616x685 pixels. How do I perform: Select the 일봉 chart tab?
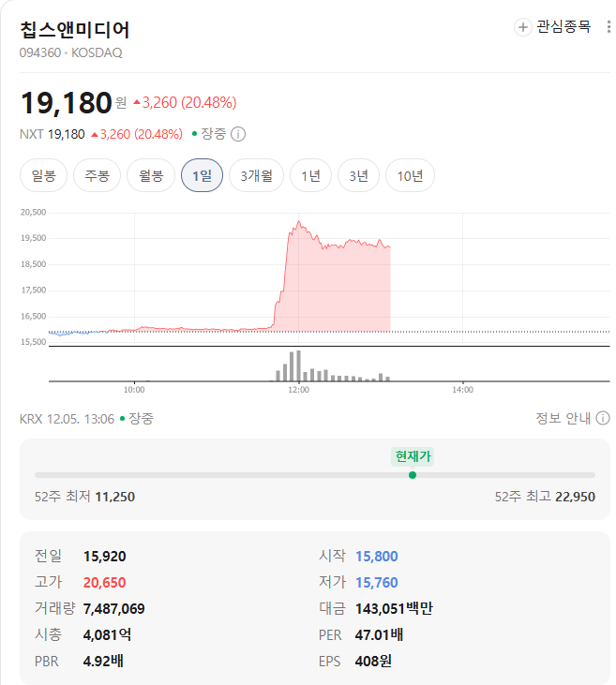pyautogui.click(x=43, y=175)
